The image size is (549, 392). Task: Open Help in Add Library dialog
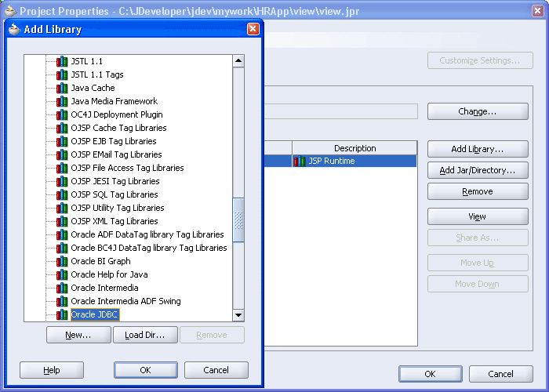(x=52, y=370)
